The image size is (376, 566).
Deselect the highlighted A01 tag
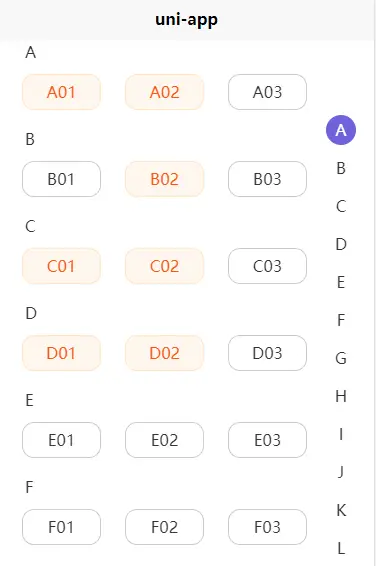tap(61, 92)
